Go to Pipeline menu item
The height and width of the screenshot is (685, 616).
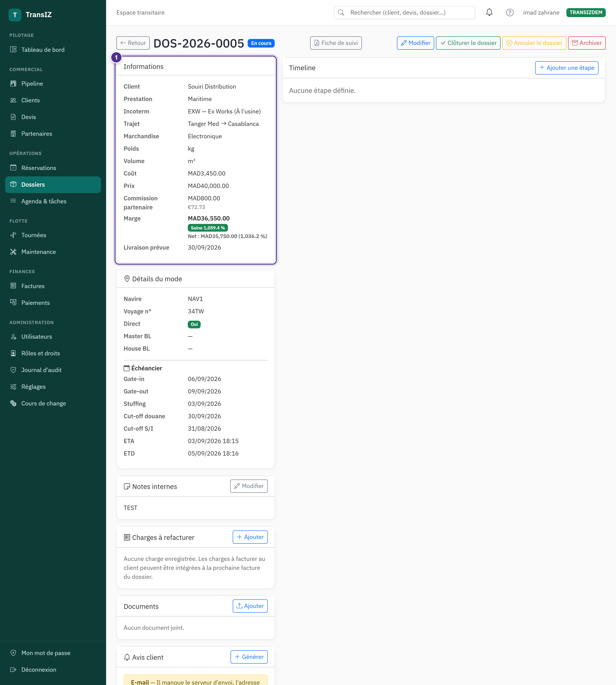coord(53,83)
